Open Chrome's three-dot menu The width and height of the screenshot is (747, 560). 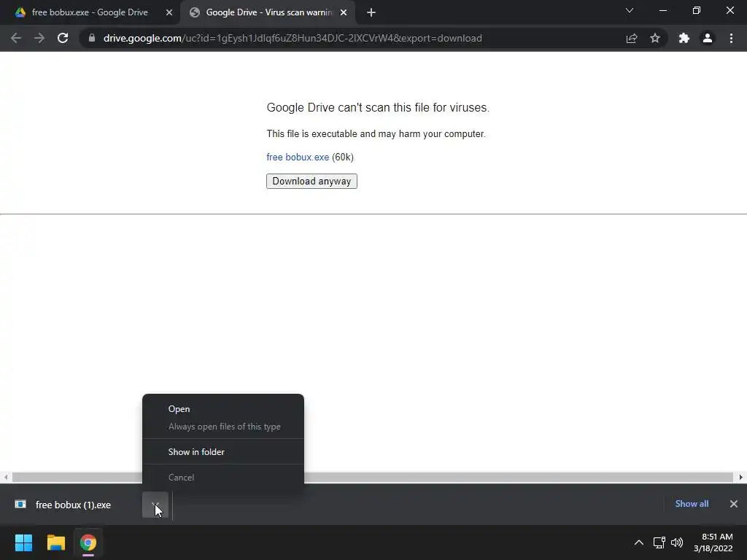point(731,38)
